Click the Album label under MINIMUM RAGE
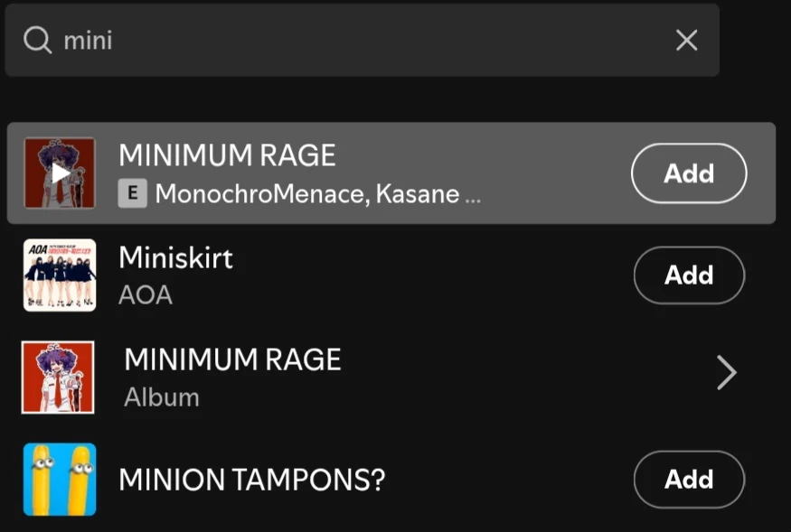 [x=161, y=397]
